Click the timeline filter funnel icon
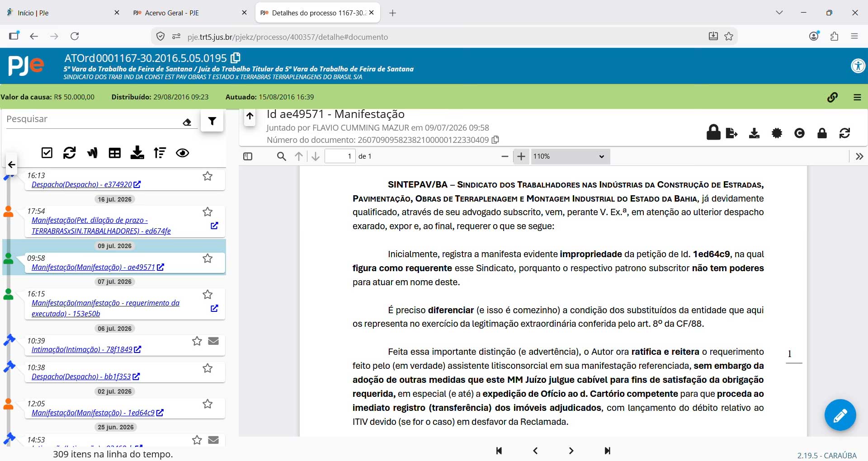868x461 pixels. pos(212,121)
